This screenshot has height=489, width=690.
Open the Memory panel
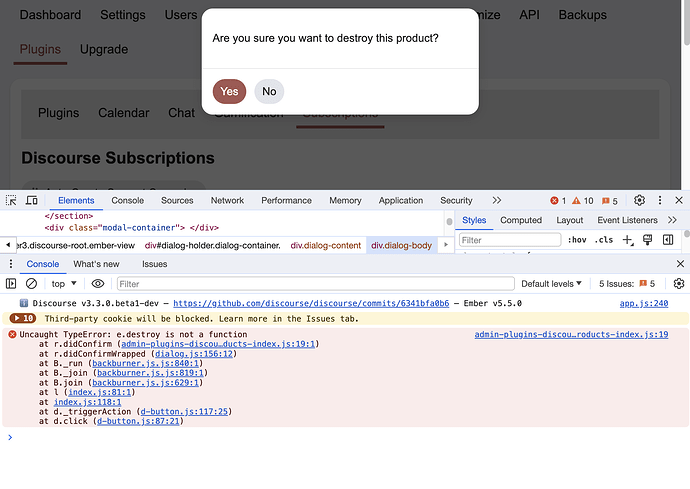[x=345, y=201]
